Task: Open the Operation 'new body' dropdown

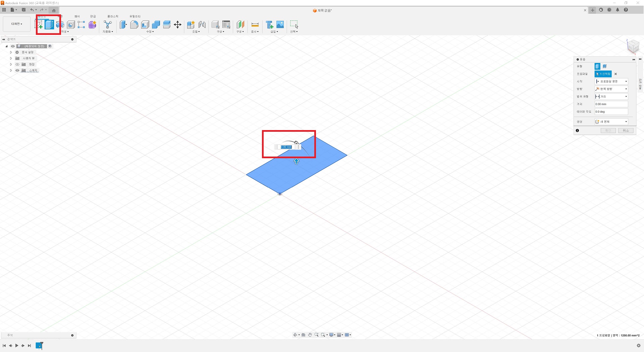Action: 611,122
